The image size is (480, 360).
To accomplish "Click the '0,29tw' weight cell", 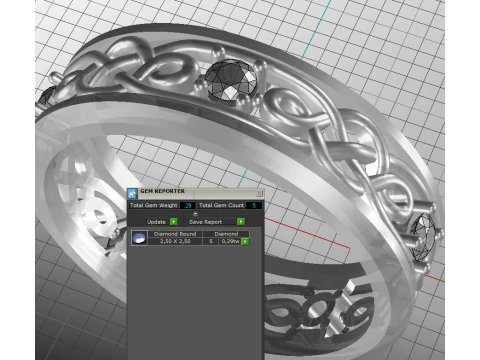I will pos(230,241).
